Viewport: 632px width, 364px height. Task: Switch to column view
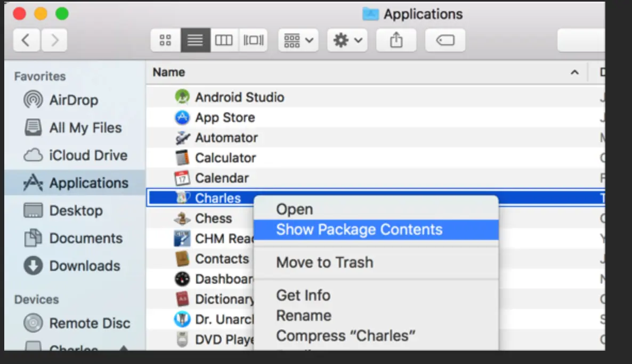[224, 40]
